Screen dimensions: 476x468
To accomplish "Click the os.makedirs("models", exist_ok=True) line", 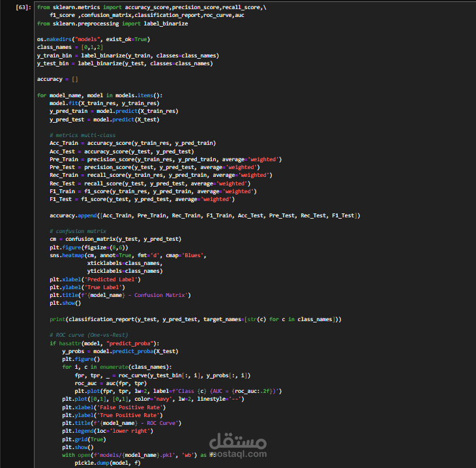I will (x=93, y=39).
